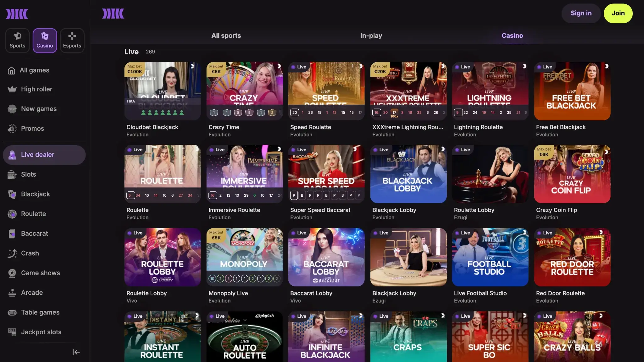Viewport: 644px width, 362px height.
Task: Switch to the In-play tab
Action: click(x=371, y=36)
